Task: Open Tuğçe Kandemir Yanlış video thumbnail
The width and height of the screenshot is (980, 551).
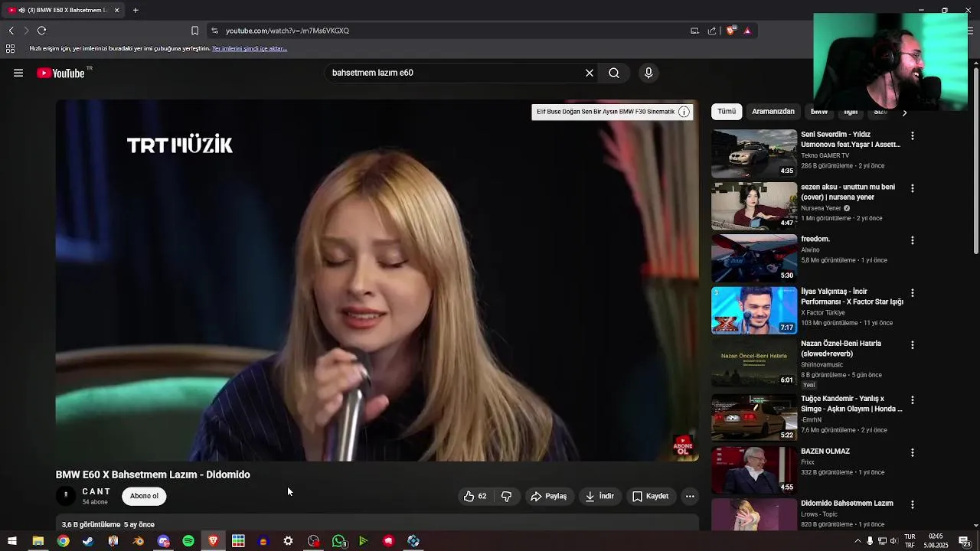Action: (754, 418)
